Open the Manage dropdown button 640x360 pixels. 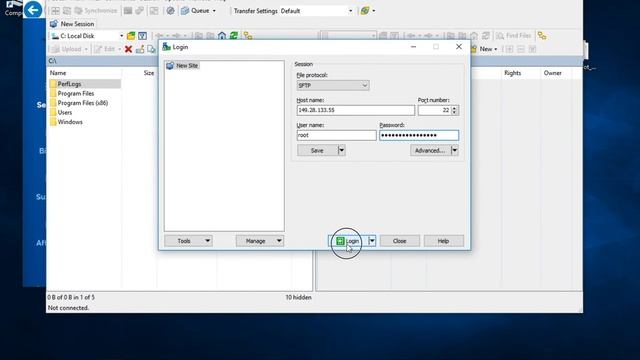tap(260, 241)
